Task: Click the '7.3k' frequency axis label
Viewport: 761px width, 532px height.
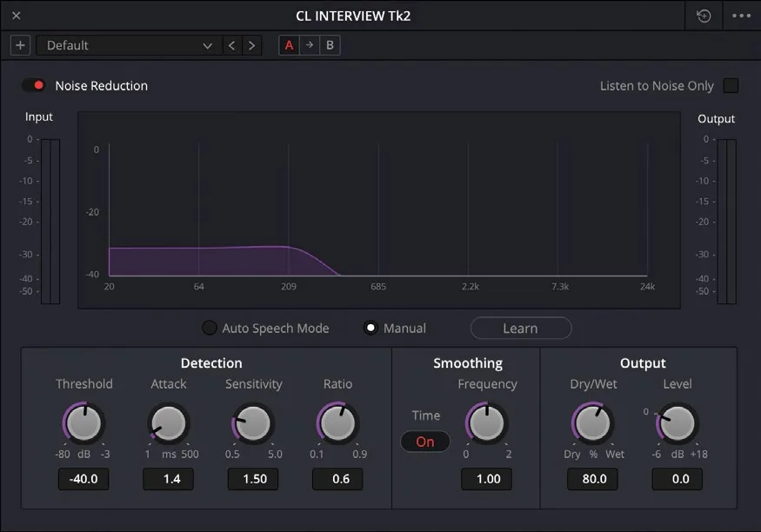Action: click(560, 287)
